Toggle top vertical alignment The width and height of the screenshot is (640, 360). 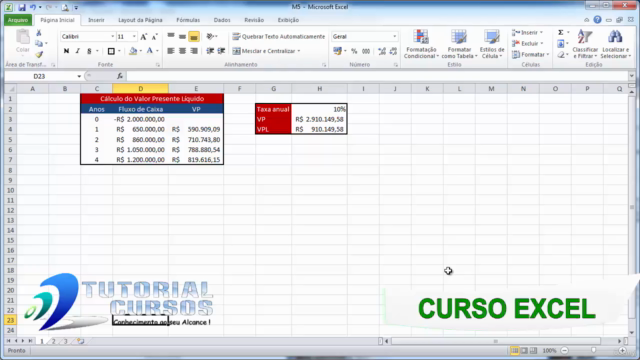171,37
